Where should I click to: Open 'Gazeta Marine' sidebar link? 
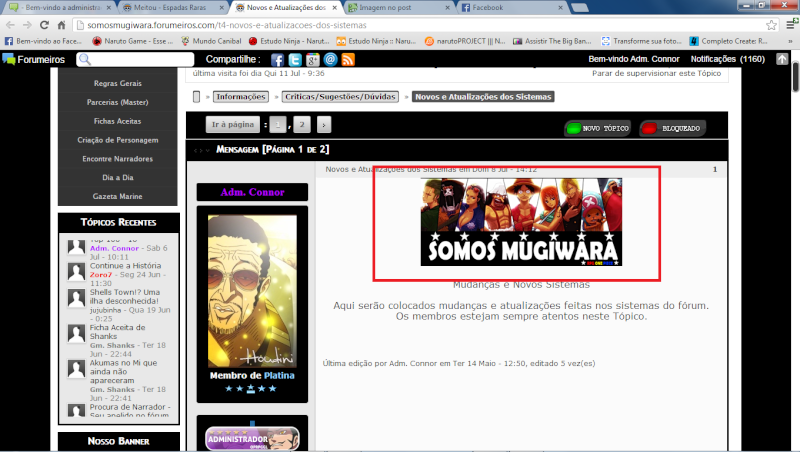pyautogui.click(x=117, y=196)
